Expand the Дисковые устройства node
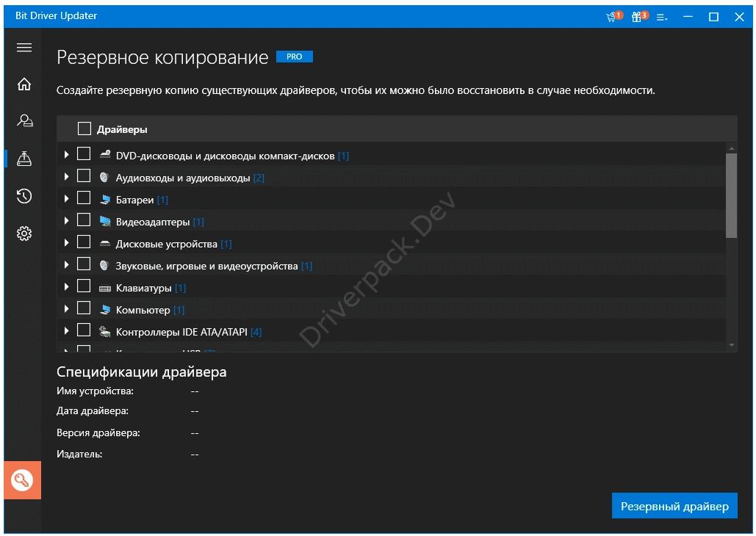This screenshot has height=536, width=756. point(67,242)
